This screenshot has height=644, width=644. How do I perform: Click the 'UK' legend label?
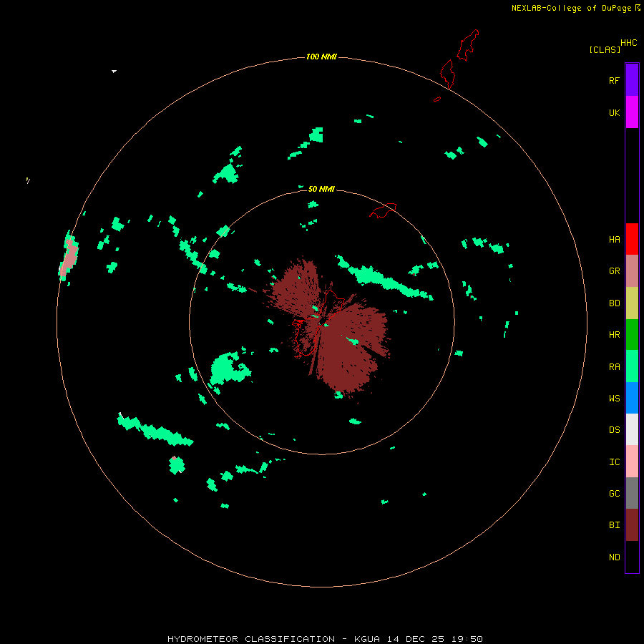pyautogui.click(x=614, y=112)
